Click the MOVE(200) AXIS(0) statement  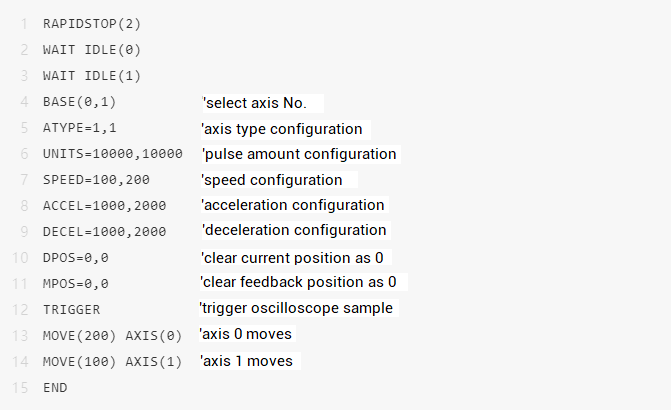click(x=113, y=335)
